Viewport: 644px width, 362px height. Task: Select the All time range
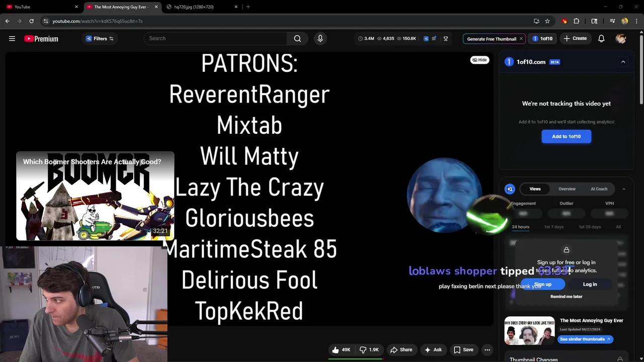[618, 227]
